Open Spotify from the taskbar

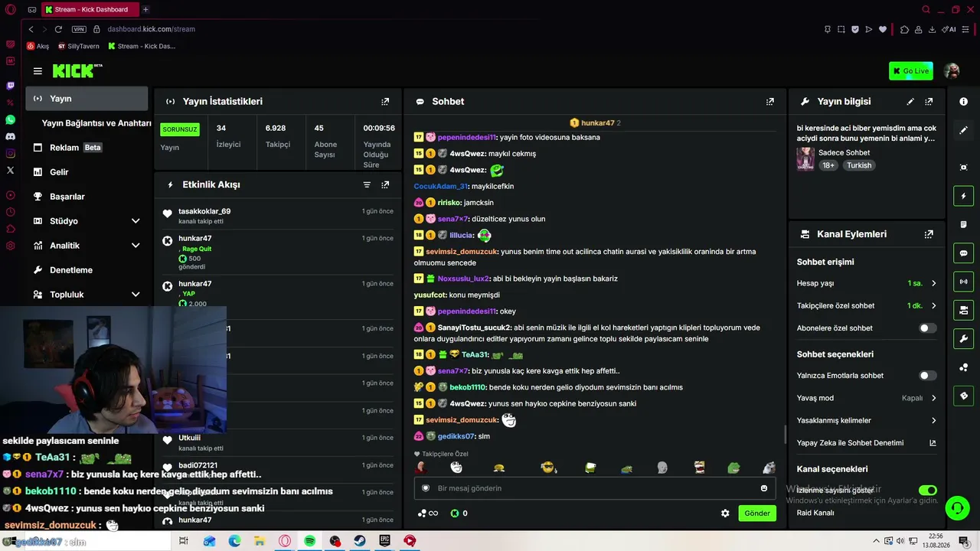pos(310,541)
